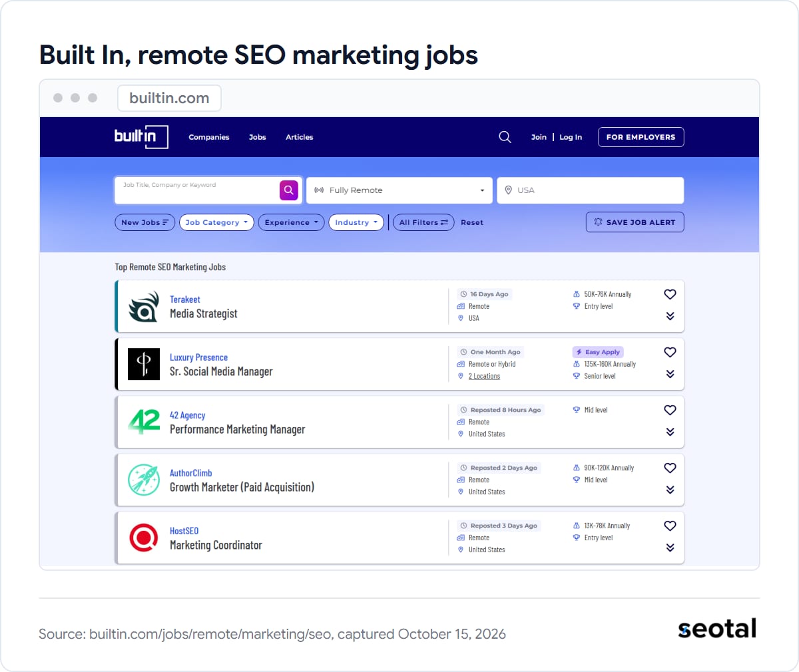Expand the Luxury Presence job card
The width and height of the screenshot is (799, 672).
(670, 374)
